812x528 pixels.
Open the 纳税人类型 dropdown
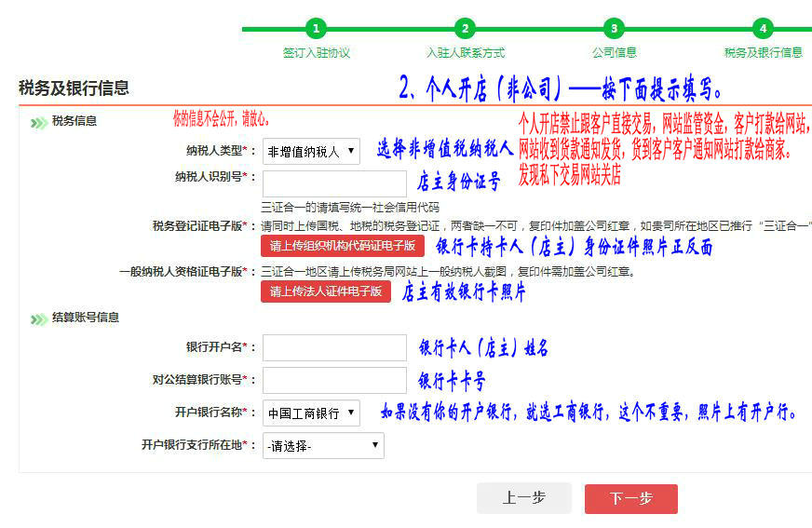click(311, 151)
